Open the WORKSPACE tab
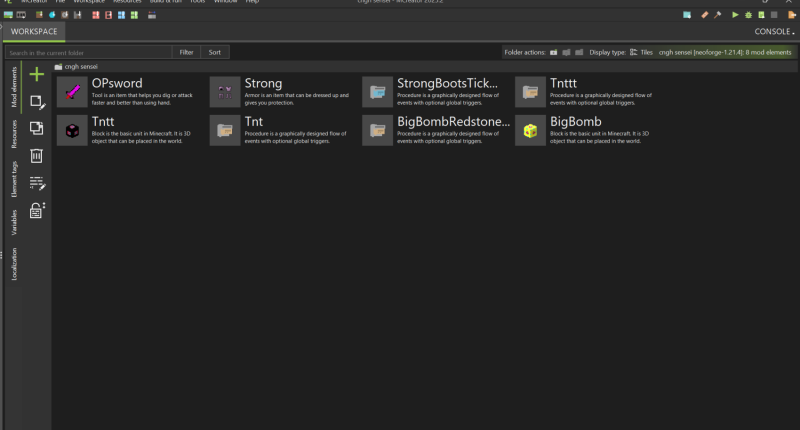The height and width of the screenshot is (430, 800). (x=34, y=32)
